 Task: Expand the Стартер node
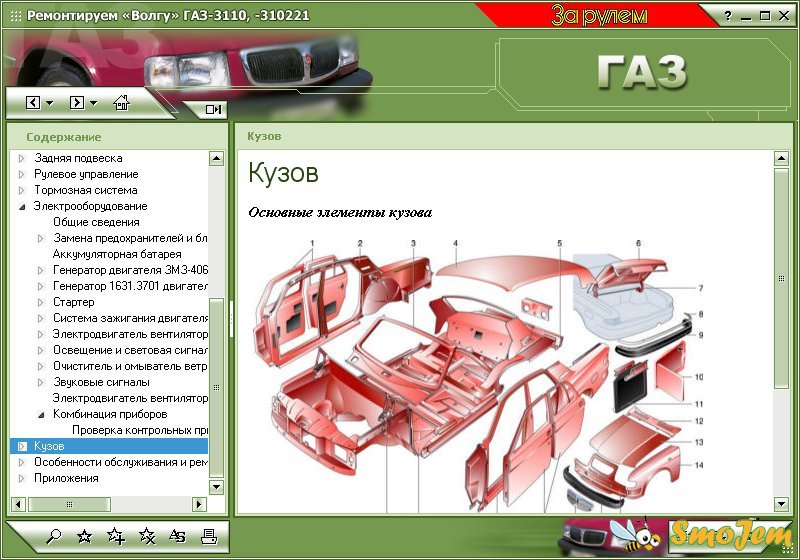click(41, 302)
